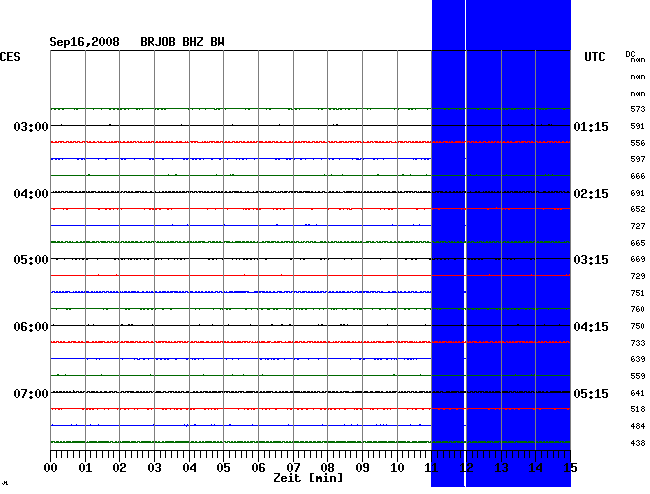Click the 07 minute axis tick label
650x494 pixels.
[293, 468]
